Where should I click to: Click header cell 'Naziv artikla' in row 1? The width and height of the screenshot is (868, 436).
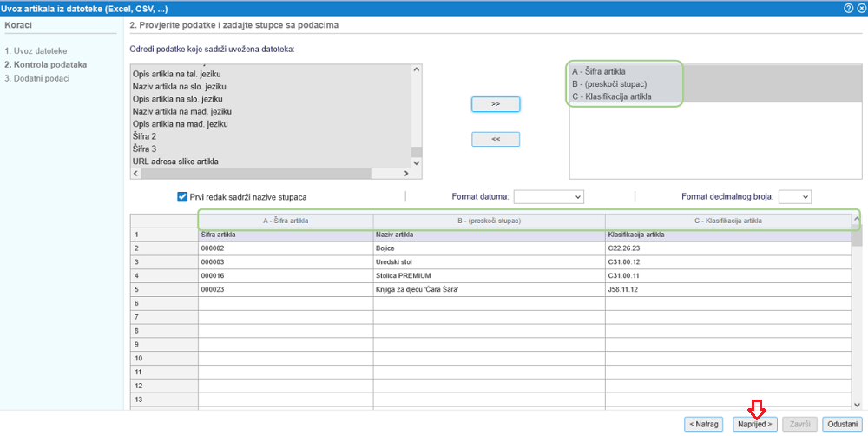490,235
